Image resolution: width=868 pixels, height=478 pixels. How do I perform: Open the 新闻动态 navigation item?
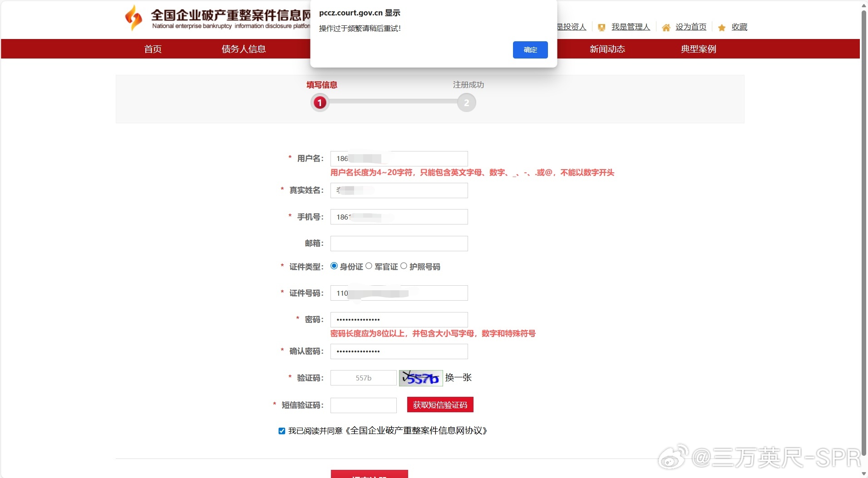coord(607,49)
